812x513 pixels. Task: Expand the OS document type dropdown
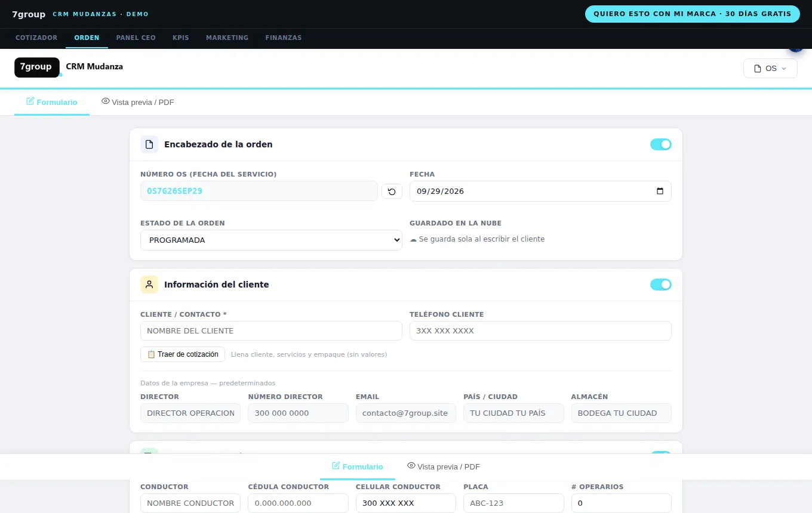coord(770,69)
